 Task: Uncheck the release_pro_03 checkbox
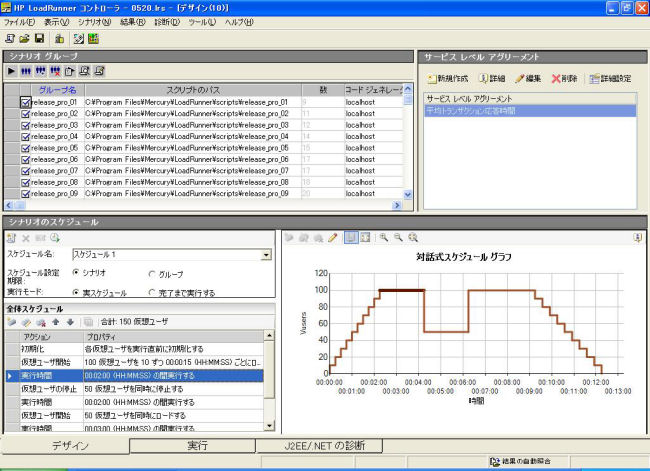[25, 125]
